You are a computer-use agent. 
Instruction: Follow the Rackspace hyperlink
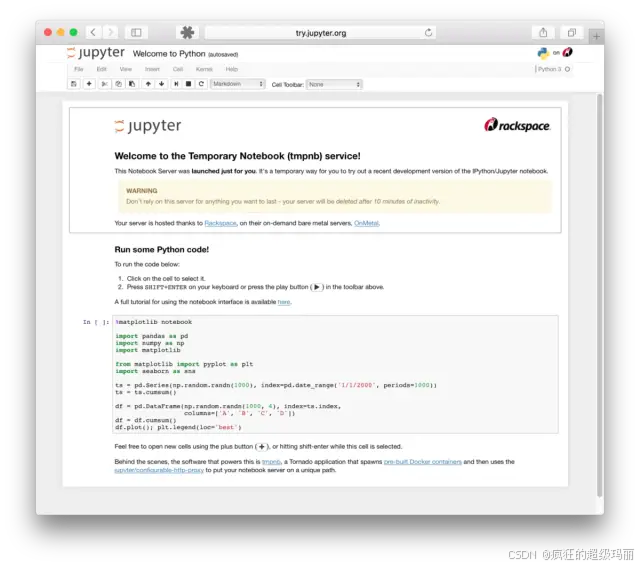tap(220, 223)
